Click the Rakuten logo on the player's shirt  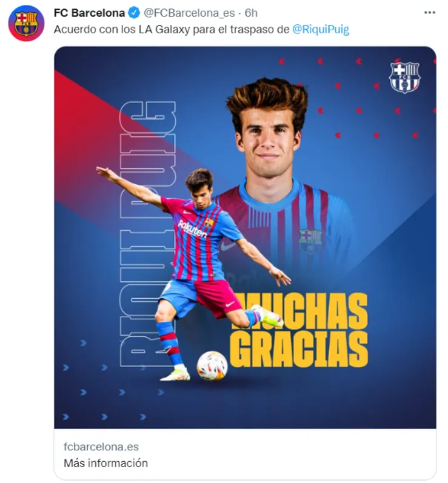tap(192, 229)
